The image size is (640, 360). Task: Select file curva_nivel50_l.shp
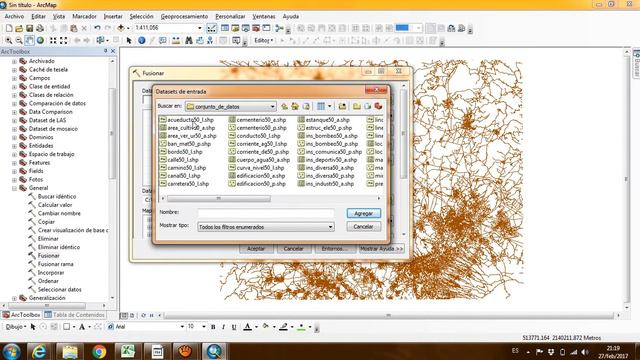[256, 168]
